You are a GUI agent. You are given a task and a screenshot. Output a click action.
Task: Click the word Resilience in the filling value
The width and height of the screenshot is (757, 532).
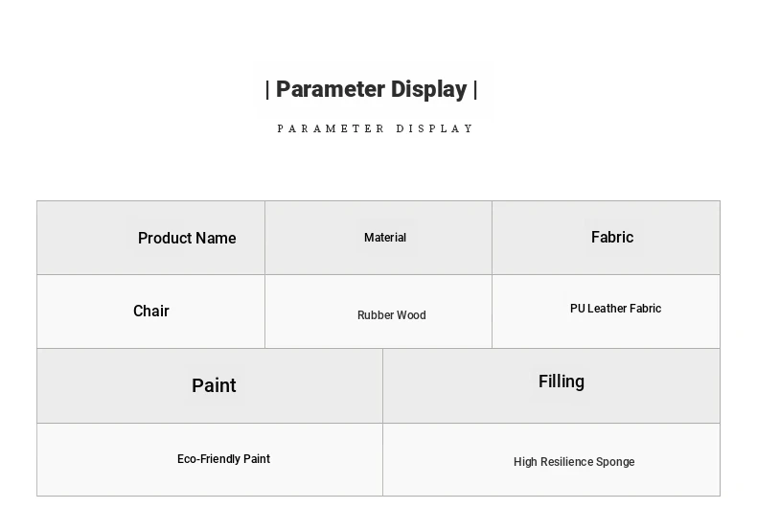[567, 462]
